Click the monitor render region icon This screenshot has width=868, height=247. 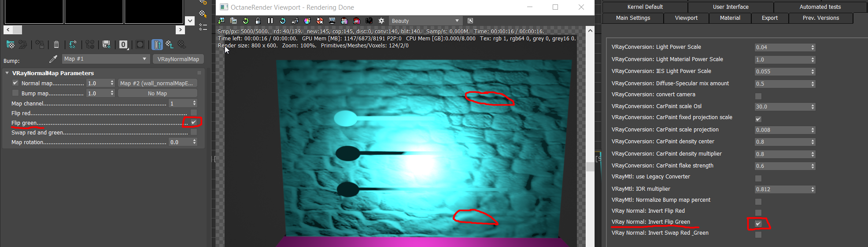[x=332, y=21]
